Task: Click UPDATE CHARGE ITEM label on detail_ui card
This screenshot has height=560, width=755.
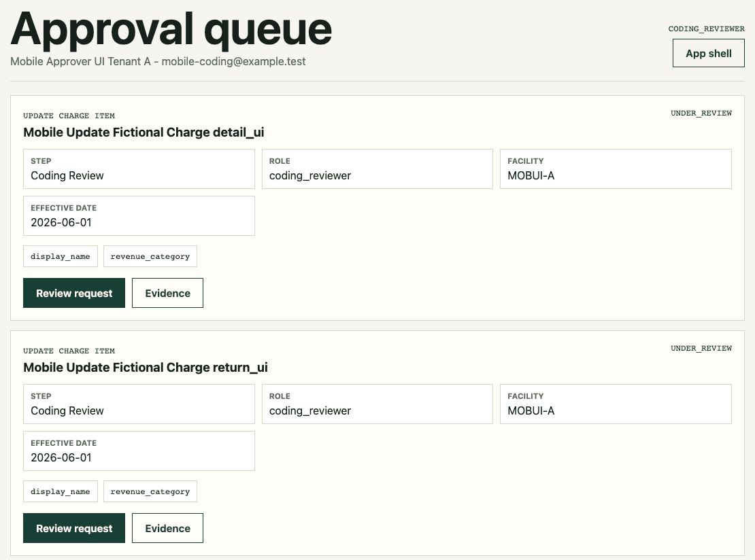Action: 69,116
